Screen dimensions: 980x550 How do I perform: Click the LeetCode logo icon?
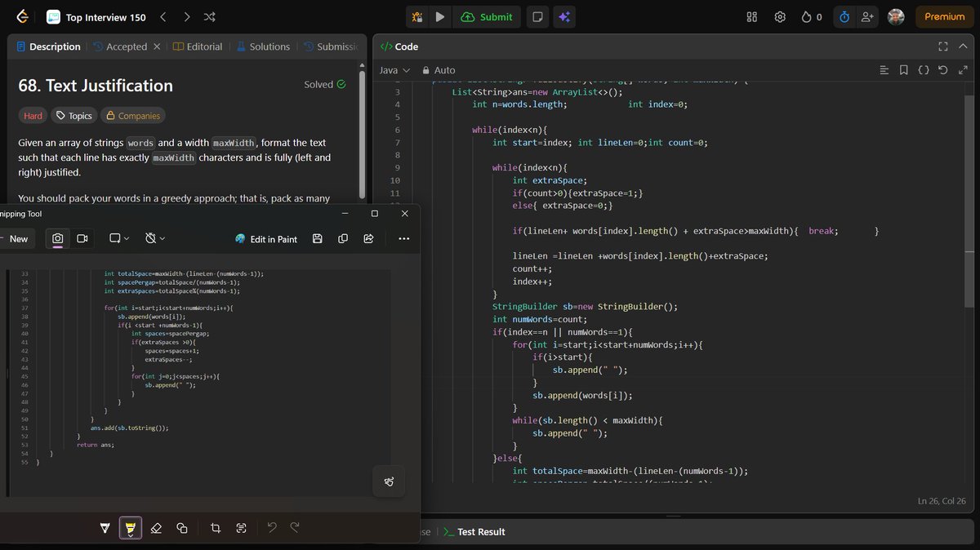click(x=22, y=16)
